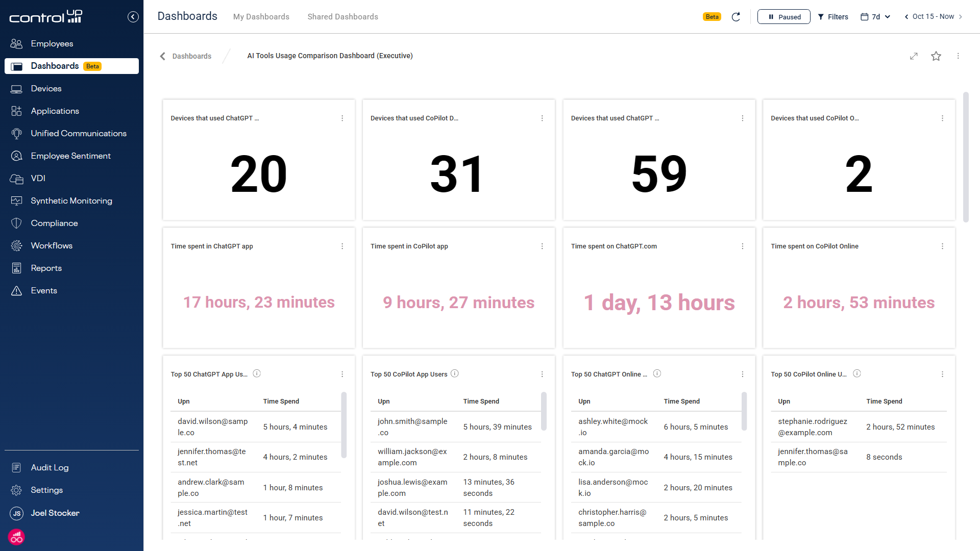980x551 pixels.
Task: Switch to Shared Dashboards tab
Action: click(x=343, y=17)
